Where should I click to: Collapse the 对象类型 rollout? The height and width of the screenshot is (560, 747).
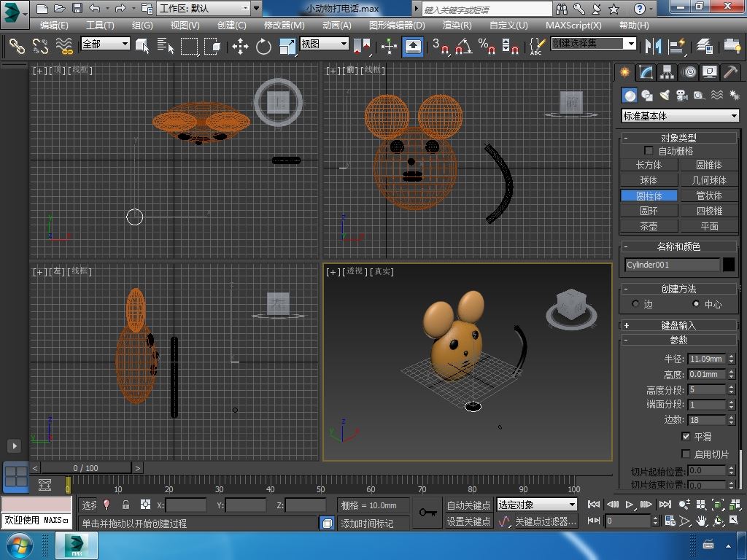pos(678,138)
